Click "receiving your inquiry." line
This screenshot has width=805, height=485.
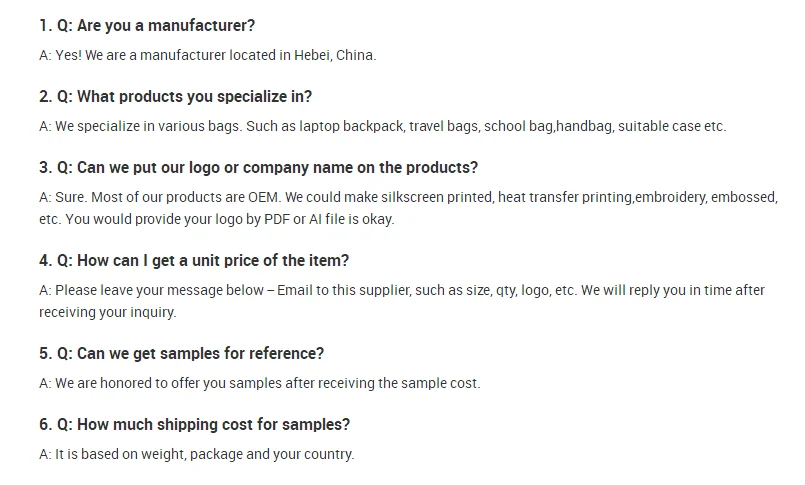pos(108,313)
